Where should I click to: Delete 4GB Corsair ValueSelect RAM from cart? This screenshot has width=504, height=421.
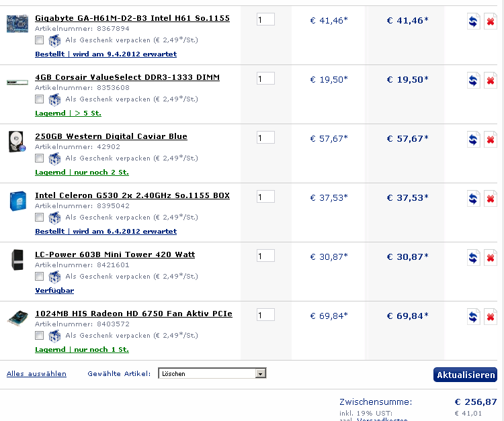point(491,81)
